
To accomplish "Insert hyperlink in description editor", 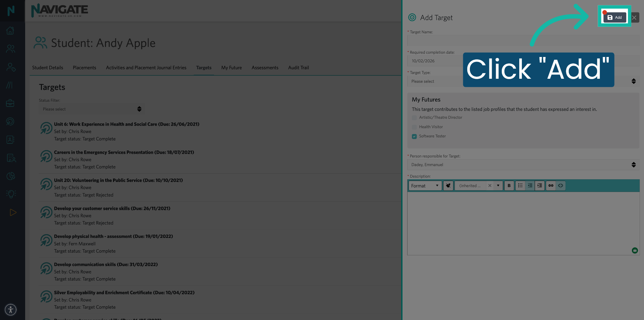I will [551, 186].
